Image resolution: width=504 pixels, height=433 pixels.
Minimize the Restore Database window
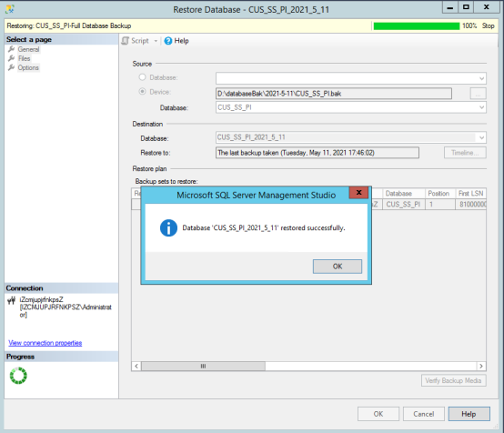pos(450,7)
